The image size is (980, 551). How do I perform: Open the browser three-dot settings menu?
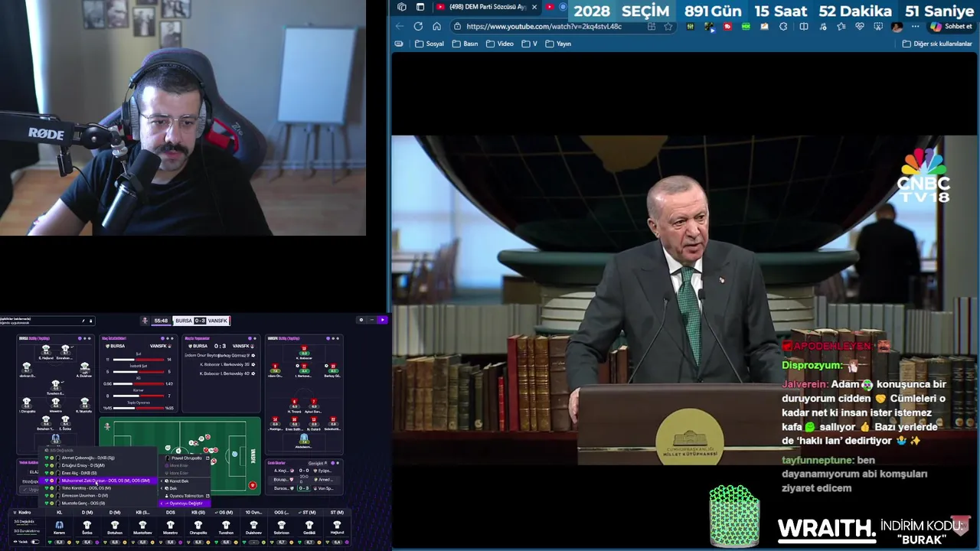(915, 26)
